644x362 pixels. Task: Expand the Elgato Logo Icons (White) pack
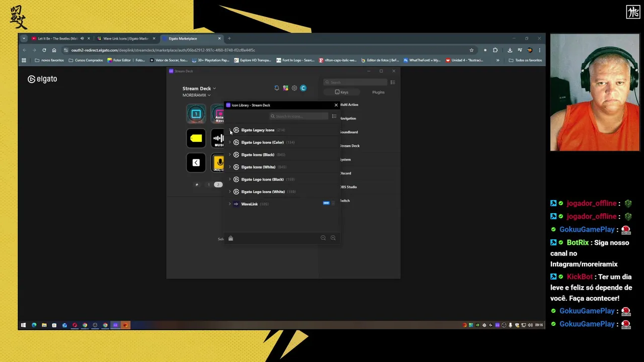pyautogui.click(x=230, y=192)
